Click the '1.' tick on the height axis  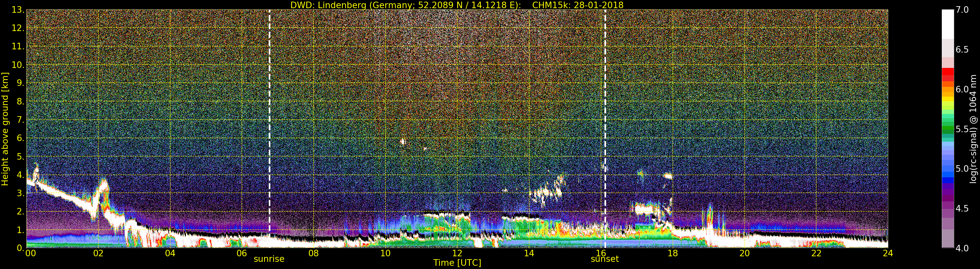pos(21,230)
